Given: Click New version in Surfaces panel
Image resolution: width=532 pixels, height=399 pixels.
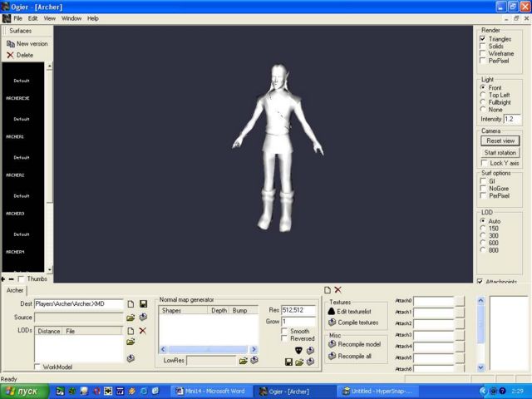Looking at the screenshot, I should coord(27,44).
